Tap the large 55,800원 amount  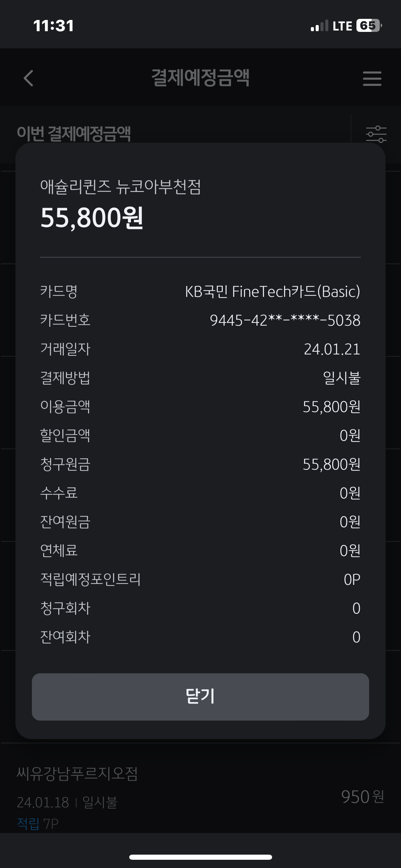coord(92,218)
